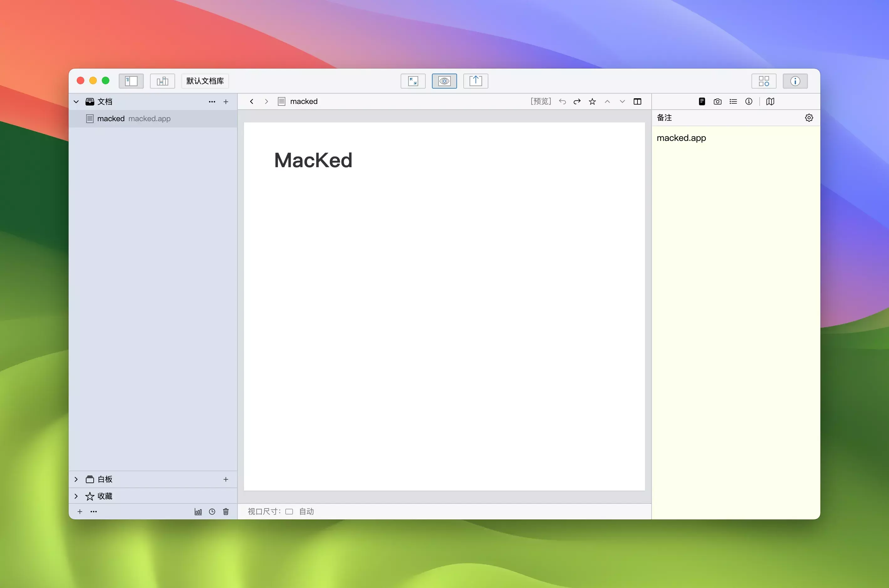Expand the 收藏 favorites section
The image size is (889, 588).
pos(76,496)
